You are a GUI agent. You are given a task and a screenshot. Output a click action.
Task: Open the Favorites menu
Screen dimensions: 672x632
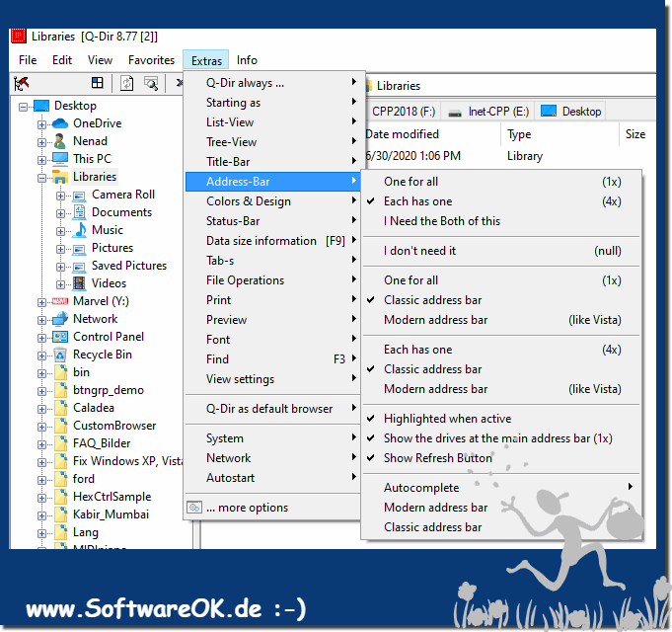pyautogui.click(x=151, y=60)
